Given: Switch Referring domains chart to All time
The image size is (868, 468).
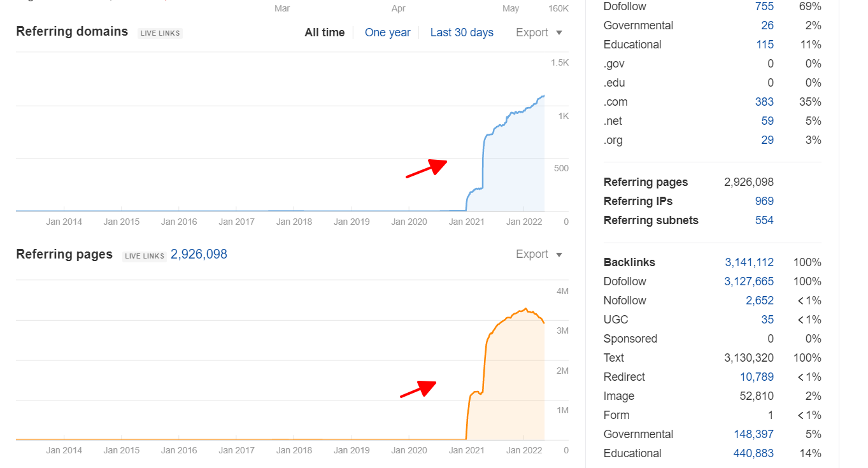Looking at the screenshot, I should click(x=324, y=32).
